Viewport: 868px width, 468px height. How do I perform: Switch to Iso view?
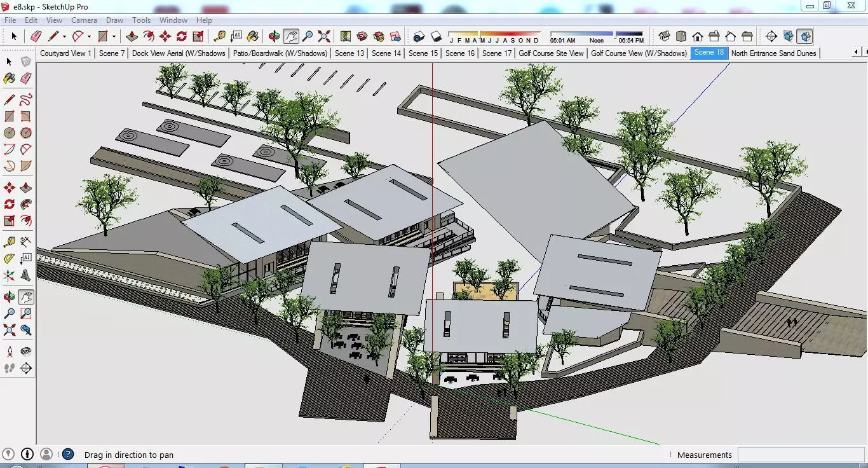pyautogui.click(x=665, y=36)
